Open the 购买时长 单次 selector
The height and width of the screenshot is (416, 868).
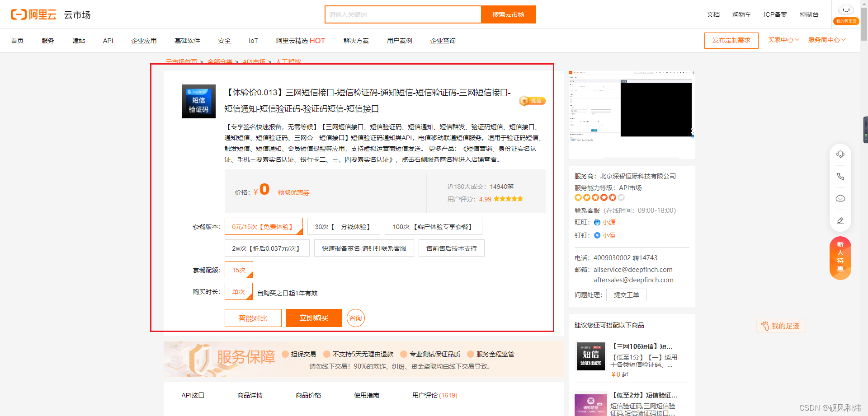239,291
